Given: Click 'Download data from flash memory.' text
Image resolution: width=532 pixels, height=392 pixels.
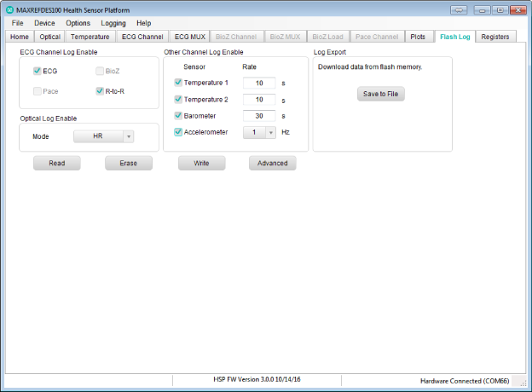Looking at the screenshot, I should click(x=370, y=66).
